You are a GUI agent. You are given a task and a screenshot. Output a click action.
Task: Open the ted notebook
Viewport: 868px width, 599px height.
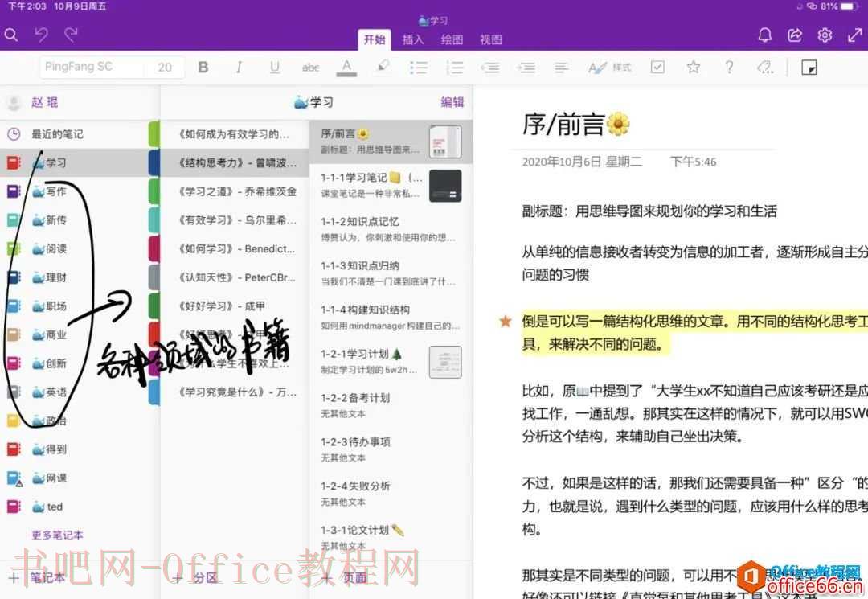coord(74,507)
